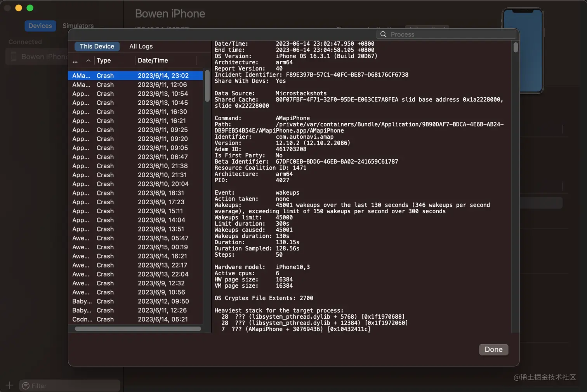Click the search magnifier icon in Process field
587x392 pixels.
tap(383, 34)
